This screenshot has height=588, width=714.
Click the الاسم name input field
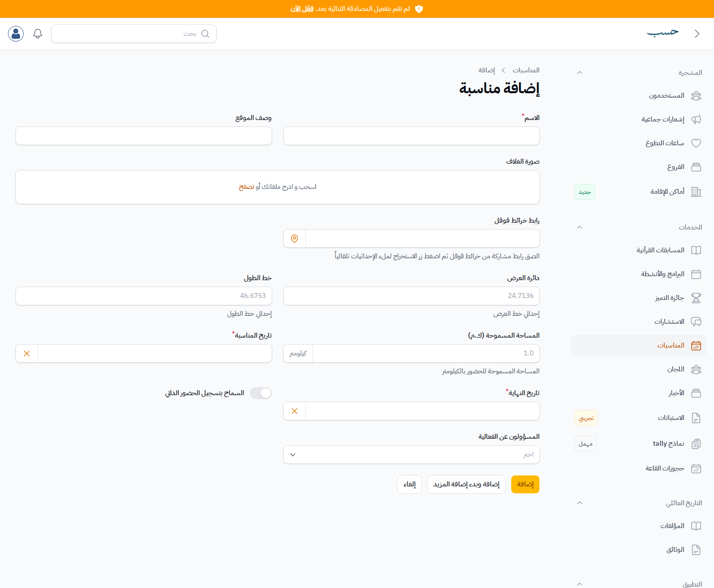pos(412,136)
